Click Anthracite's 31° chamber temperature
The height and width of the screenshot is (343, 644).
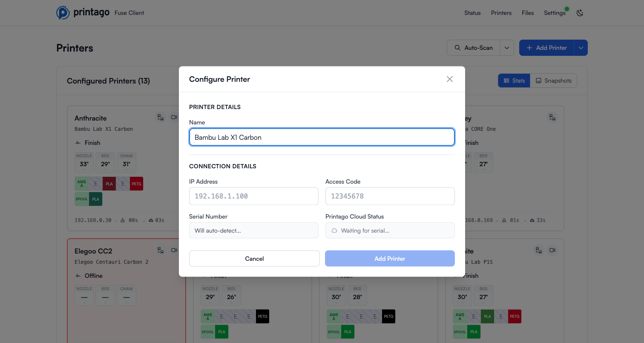click(126, 164)
